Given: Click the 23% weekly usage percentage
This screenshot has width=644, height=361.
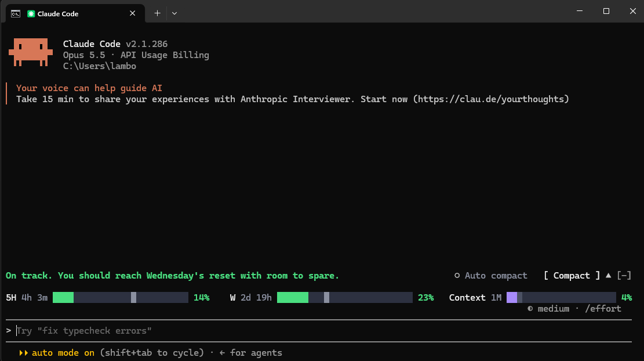Looking at the screenshot, I should 425,297.
